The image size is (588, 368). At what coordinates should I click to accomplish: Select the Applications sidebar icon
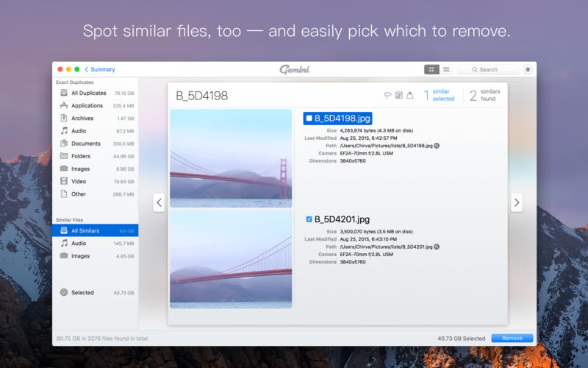coord(64,105)
